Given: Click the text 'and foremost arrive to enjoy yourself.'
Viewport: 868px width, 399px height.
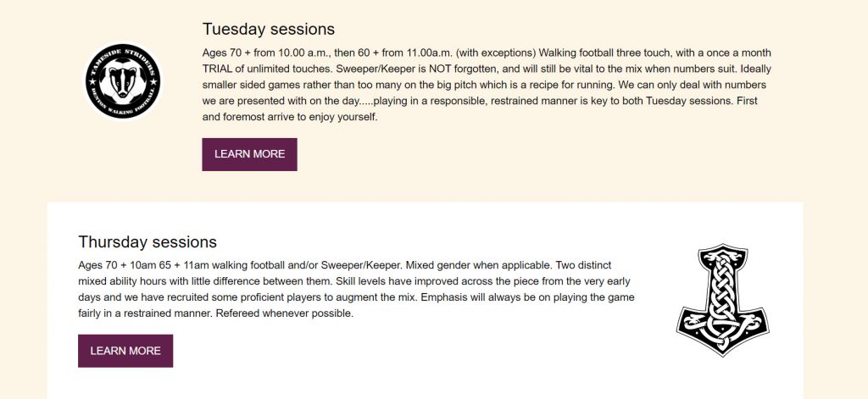Looking at the screenshot, I should point(290,117).
